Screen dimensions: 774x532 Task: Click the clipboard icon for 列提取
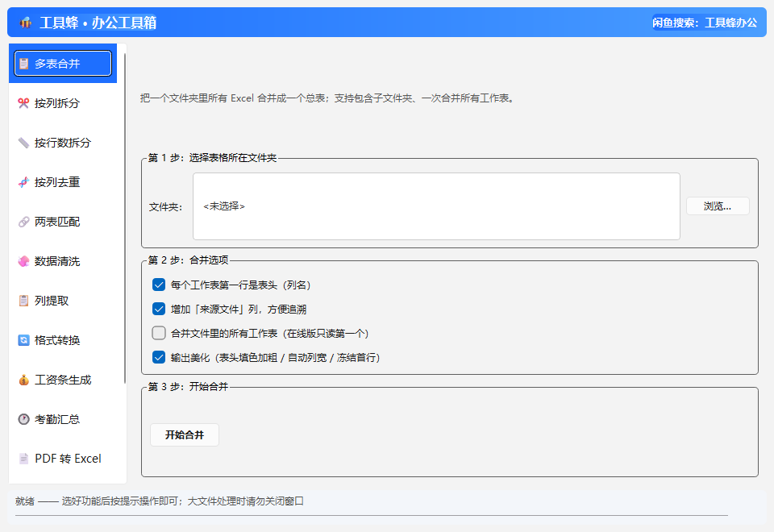pyautogui.click(x=23, y=301)
